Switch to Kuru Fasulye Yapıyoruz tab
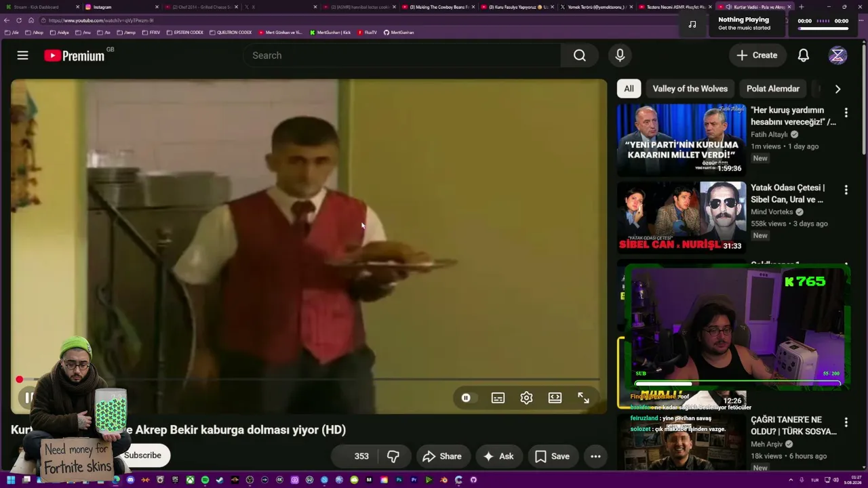The width and height of the screenshot is (868, 488). [517, 7]
